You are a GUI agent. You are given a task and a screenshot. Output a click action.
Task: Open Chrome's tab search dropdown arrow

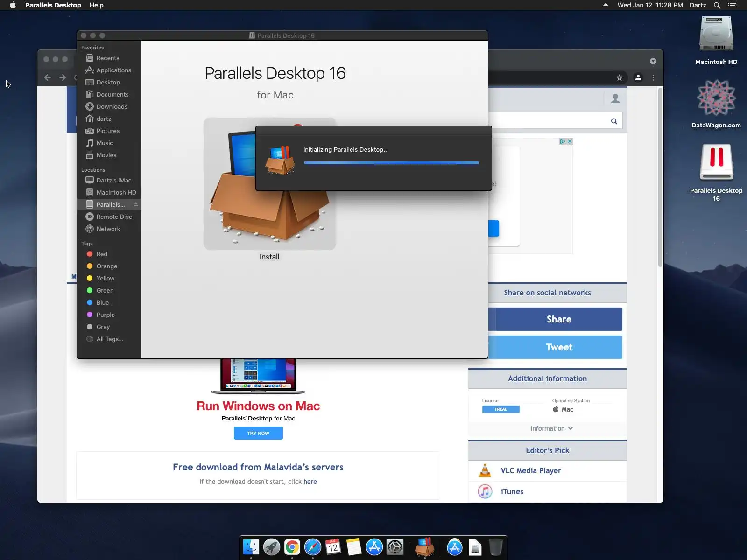tap(653, 61)
